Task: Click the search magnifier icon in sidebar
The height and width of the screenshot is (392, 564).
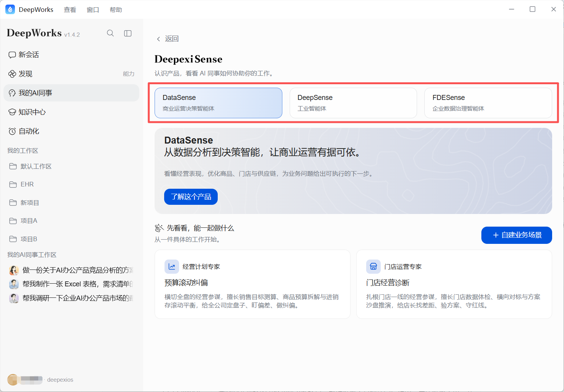Action: tap(110, 33)
